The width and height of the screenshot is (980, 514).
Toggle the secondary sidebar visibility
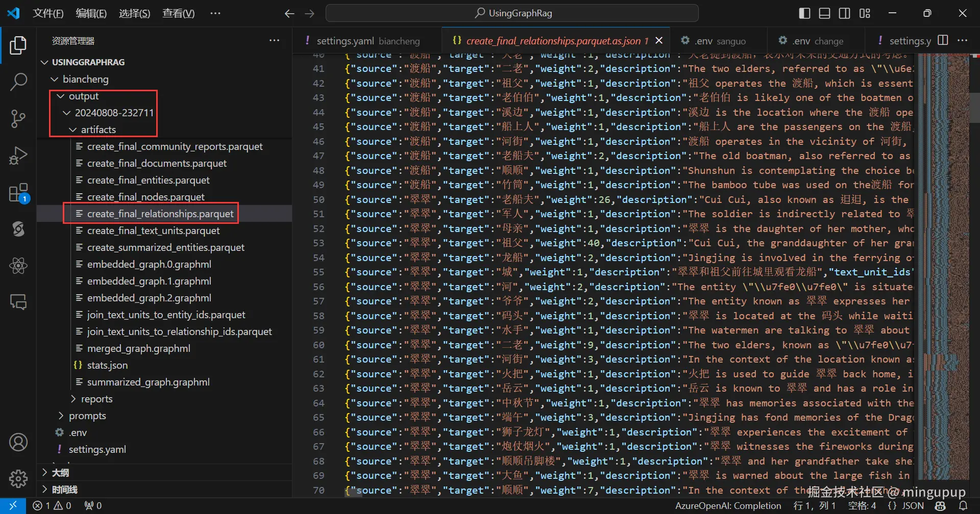coord(845,13)
